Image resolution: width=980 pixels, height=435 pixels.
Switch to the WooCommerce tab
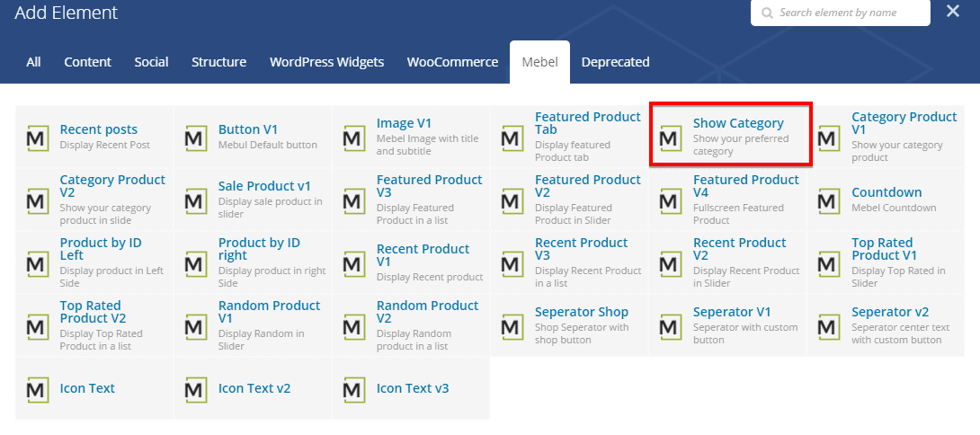452,62
